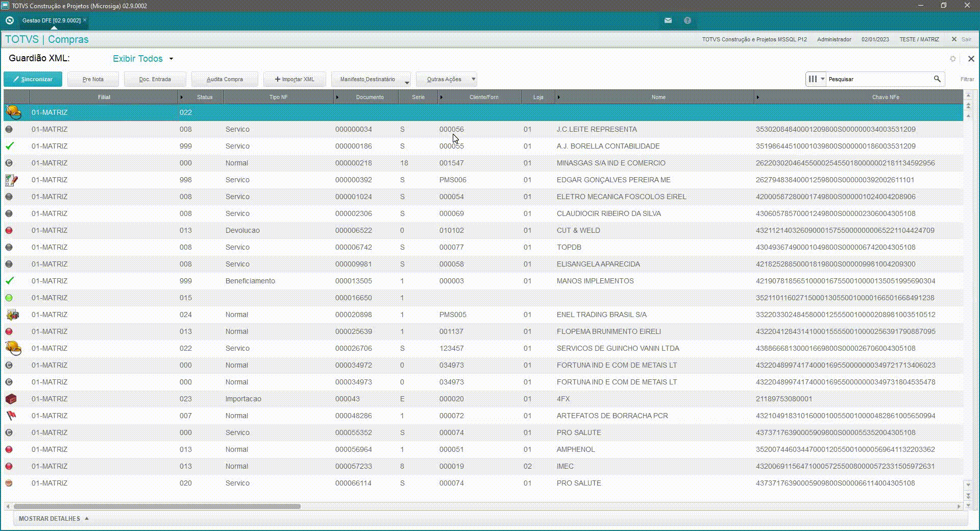This screenshot has width=980, height=531.
Task: Click the Administrador user label
Action: pyautogui.click(x=834, y=39)
